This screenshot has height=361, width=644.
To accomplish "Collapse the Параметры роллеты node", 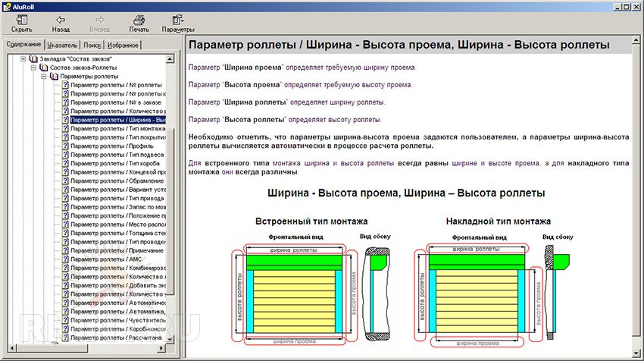I will 43,77.
